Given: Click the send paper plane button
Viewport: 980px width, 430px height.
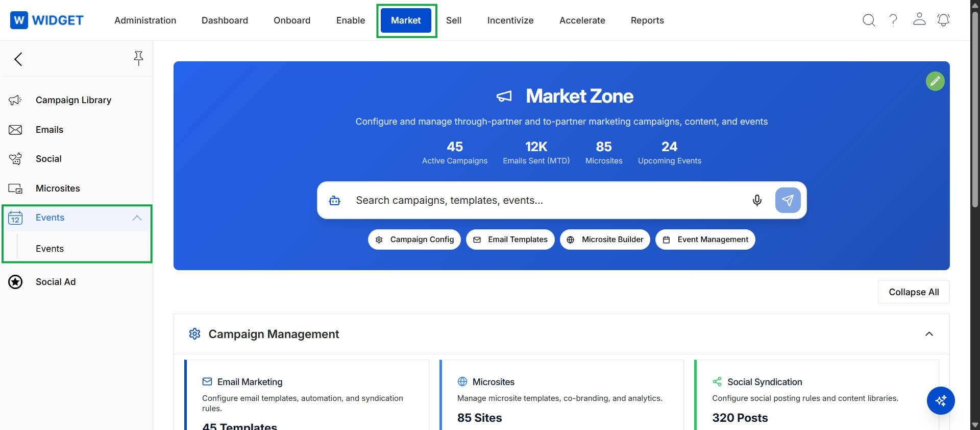Looking at the screenshot, I should click(x=788, y=200).
